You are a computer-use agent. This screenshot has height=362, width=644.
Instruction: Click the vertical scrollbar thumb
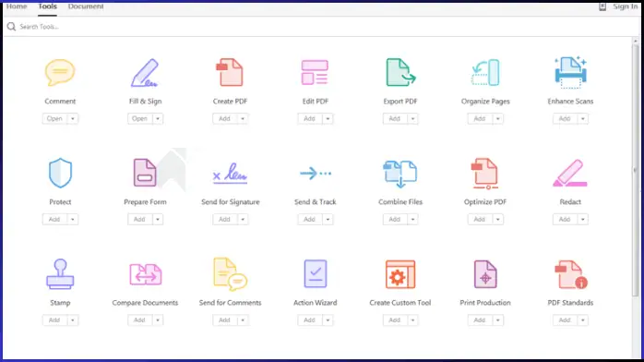(636, 170)
